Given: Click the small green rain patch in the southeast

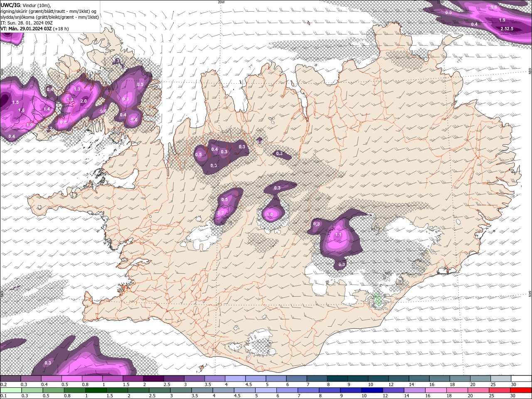Looking at the screenshot, I should click(378, 300).
